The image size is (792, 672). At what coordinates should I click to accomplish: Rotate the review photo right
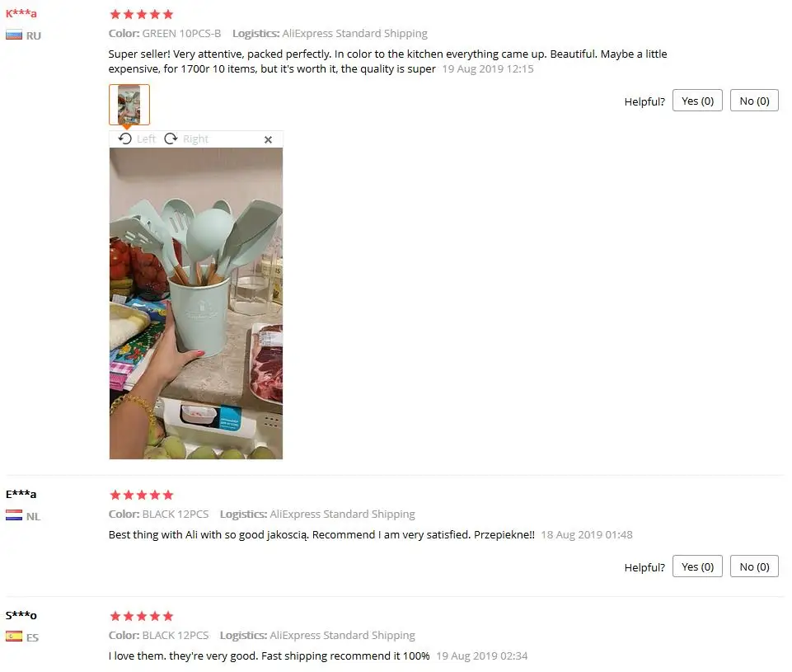tap(171, 139)
